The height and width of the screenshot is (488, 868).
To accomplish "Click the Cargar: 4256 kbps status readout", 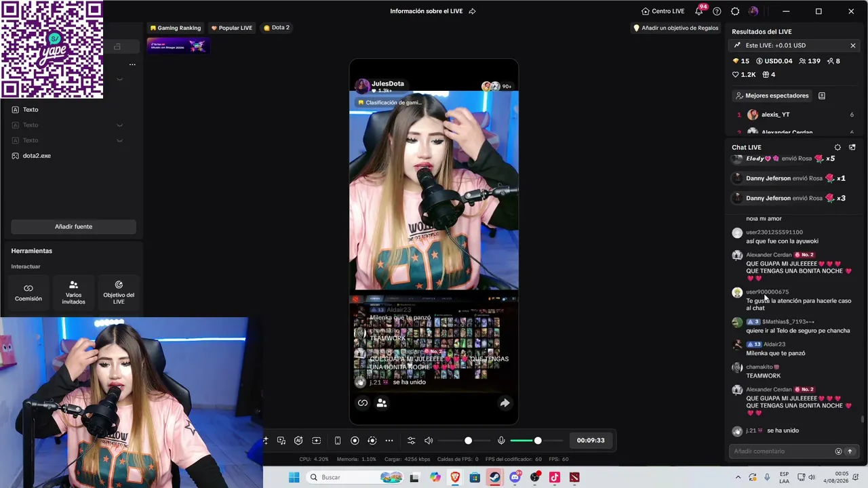I will coord(408,460).
